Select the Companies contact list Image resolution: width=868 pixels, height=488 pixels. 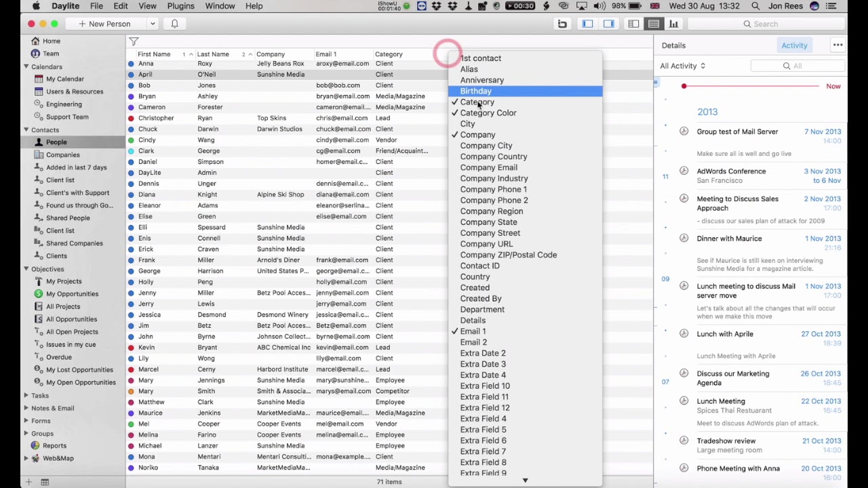(x=63, y=155)
